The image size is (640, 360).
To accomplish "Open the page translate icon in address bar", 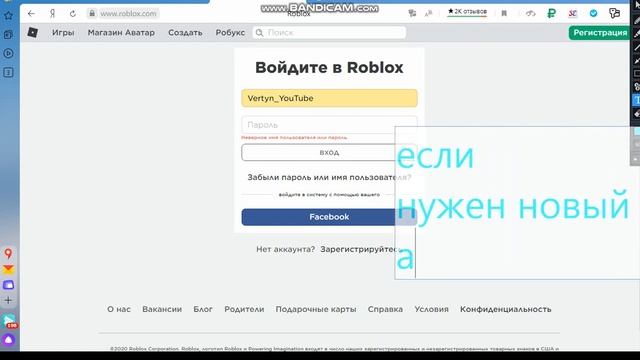I will pos(412,13).
